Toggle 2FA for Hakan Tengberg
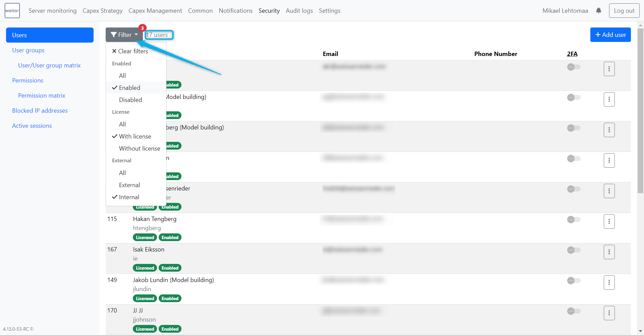Screen dimensions: 644x335 pyautogui.click(x=574, y=220)
